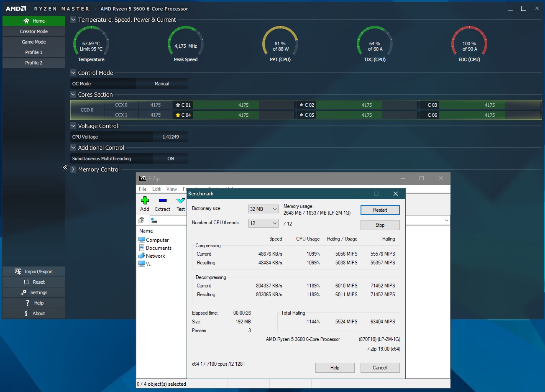Click the CCX 1 speed value 4175

pos(156,115)
